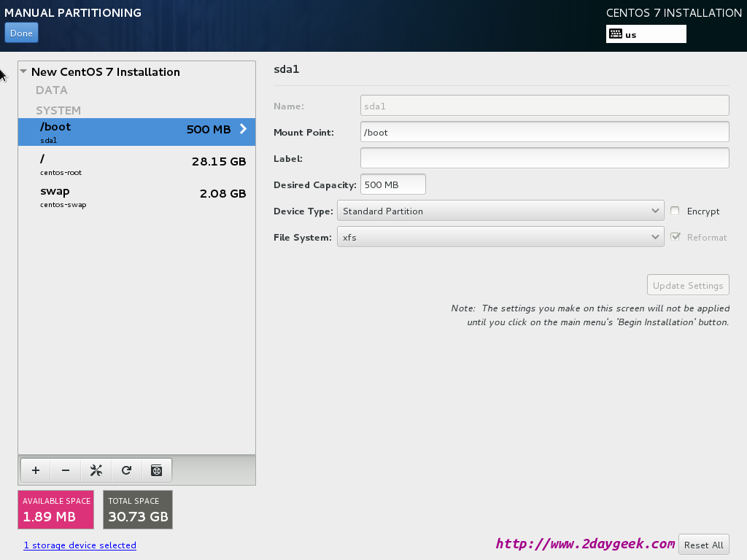Click the us keyboard layout indicator

click(x=646, y=34)
